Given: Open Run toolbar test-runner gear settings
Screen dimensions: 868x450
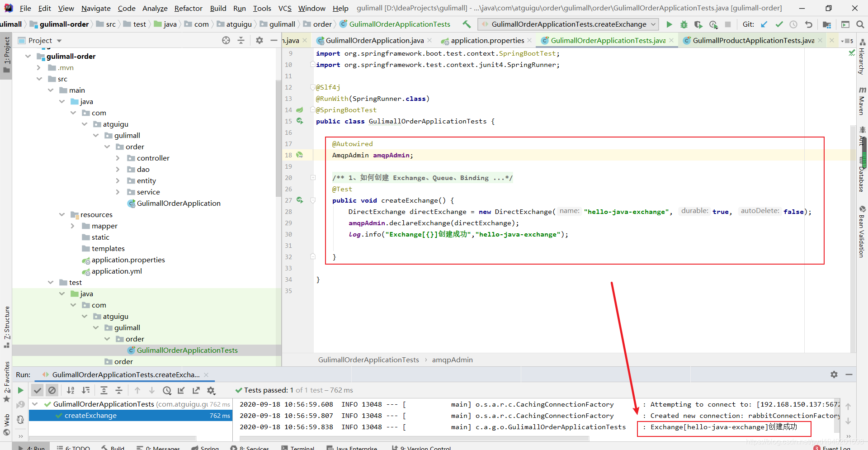Looking at the screenshot, I should click(211, 390).
